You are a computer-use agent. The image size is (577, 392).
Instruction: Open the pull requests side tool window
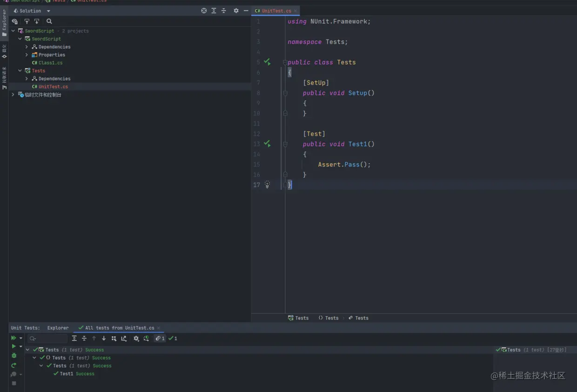tap(4, 78)
